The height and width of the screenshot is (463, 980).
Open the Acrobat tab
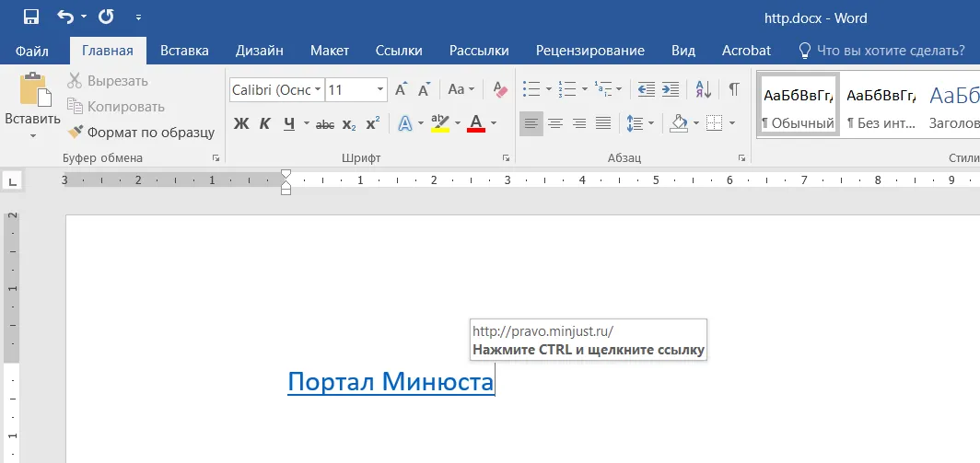(x=746, y=51)
